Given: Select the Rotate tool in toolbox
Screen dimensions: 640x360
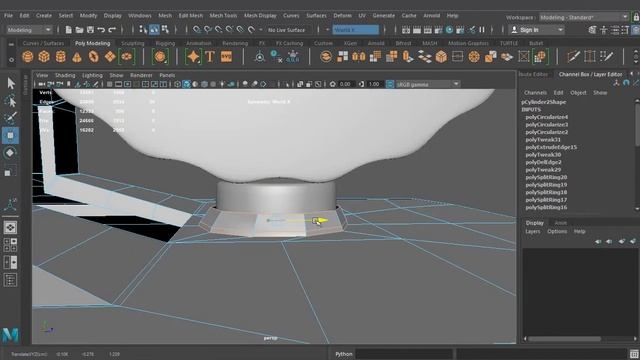Looking at the screenshot, I should tap(10, 153).
